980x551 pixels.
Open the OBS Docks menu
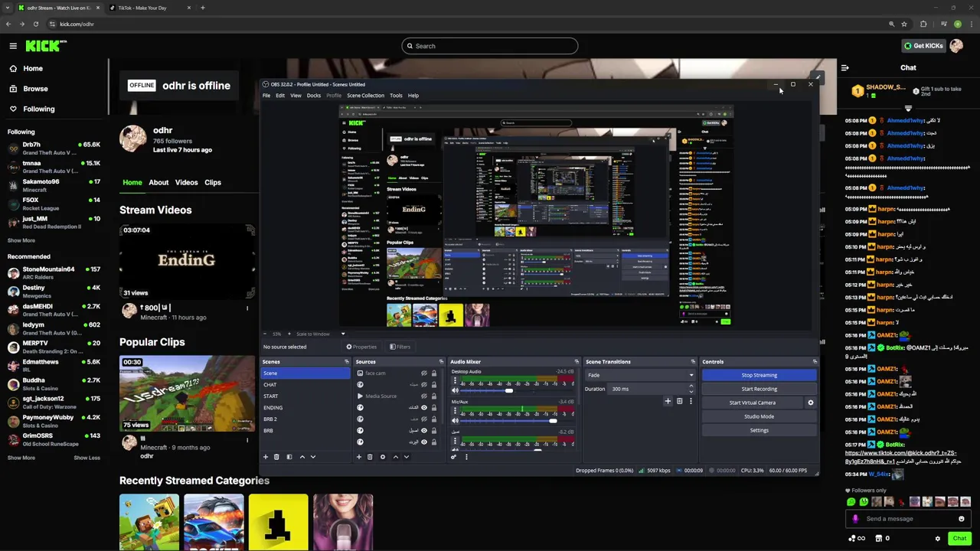pos(314,96)
